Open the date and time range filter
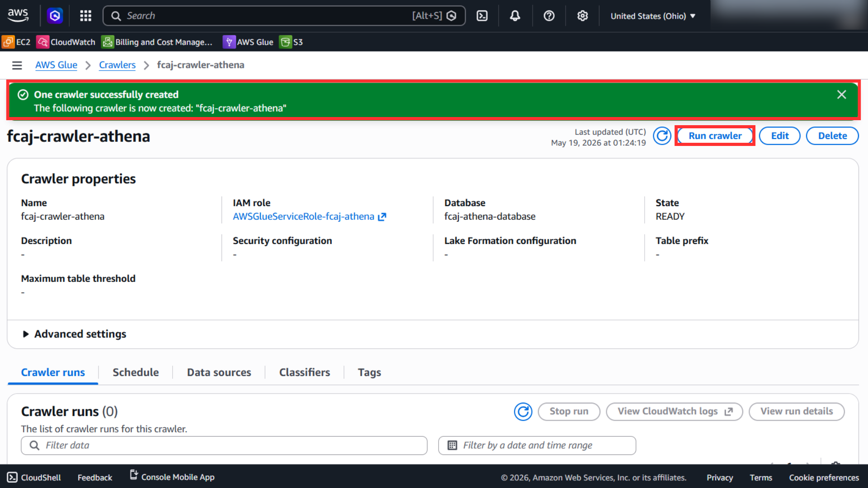 [537, 446]
